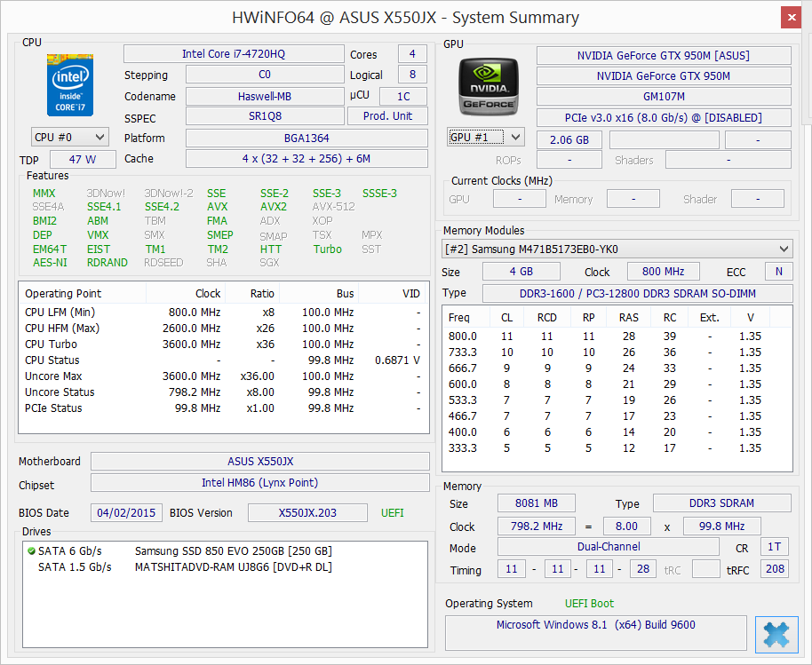Image resolution: width=812 pixels, height=665 pixels.
Task: Click the Platform value BGA1364
Action: (306, 139)
